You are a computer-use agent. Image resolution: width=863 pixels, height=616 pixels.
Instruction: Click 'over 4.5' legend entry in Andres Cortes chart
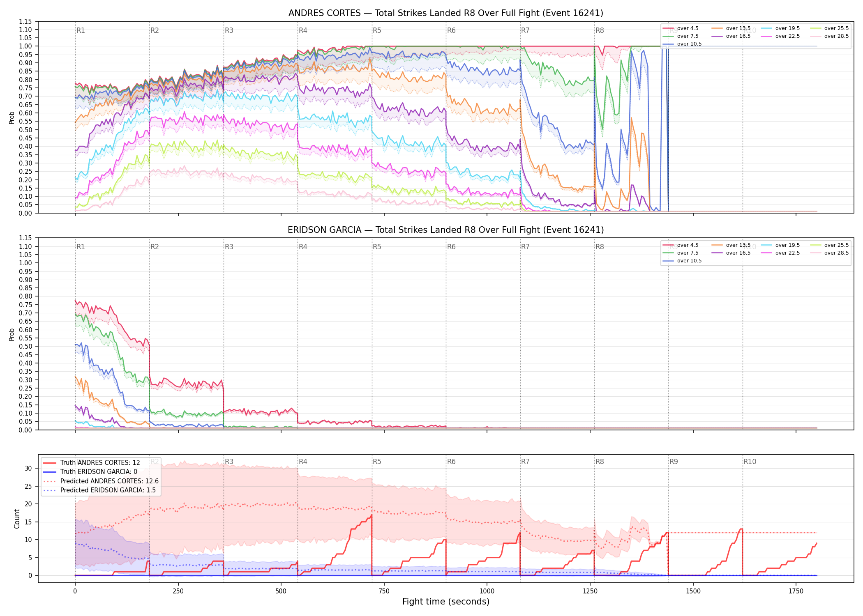(x=680, y=28)
